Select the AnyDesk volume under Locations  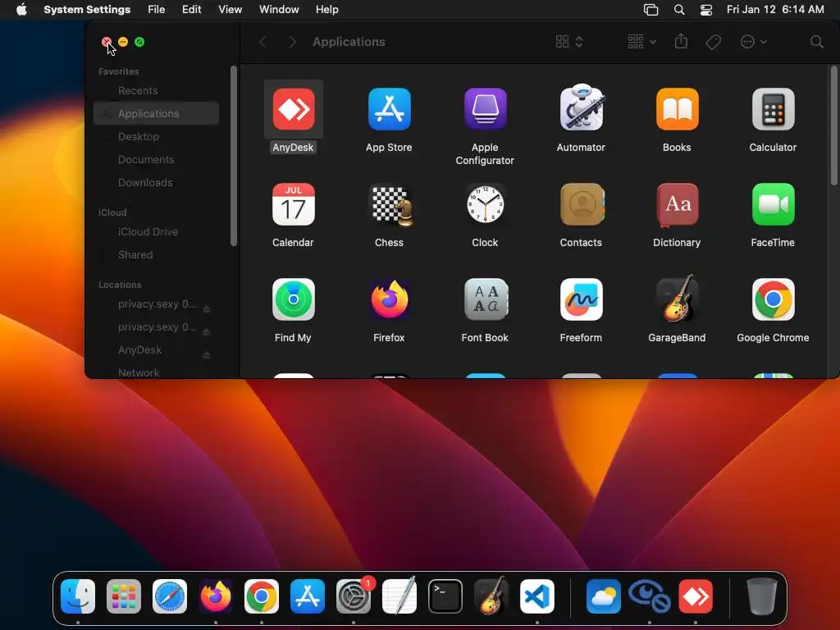click(x=139, y=349)
